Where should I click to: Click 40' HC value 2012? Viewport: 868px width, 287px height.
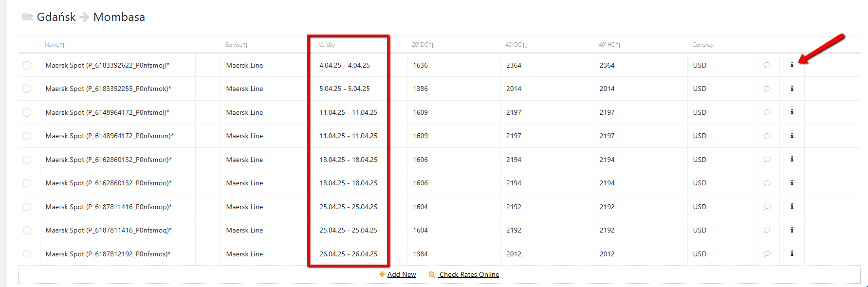pyautogui.click(x=607, y=254)
